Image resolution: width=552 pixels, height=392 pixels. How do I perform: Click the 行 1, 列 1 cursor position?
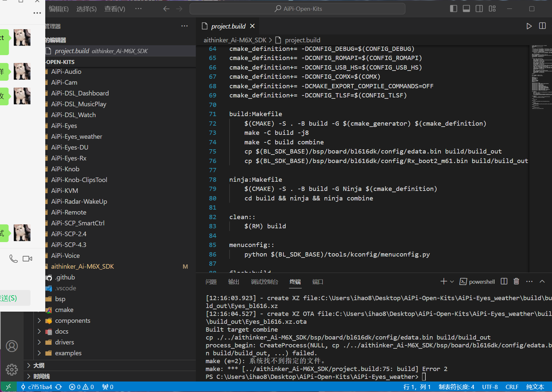click(x=417, y=387)
